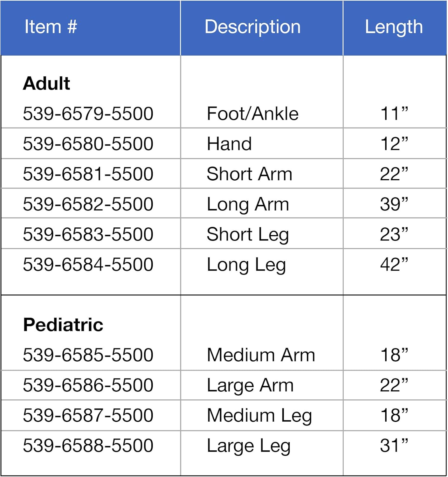Click the Short Leg description
The image size is (448, 477).
tap(248, 235)
